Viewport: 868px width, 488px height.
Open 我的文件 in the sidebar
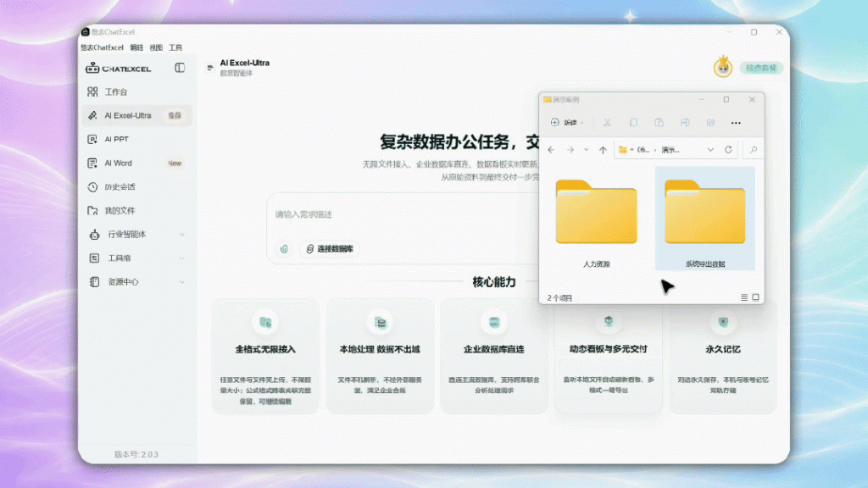136,211
